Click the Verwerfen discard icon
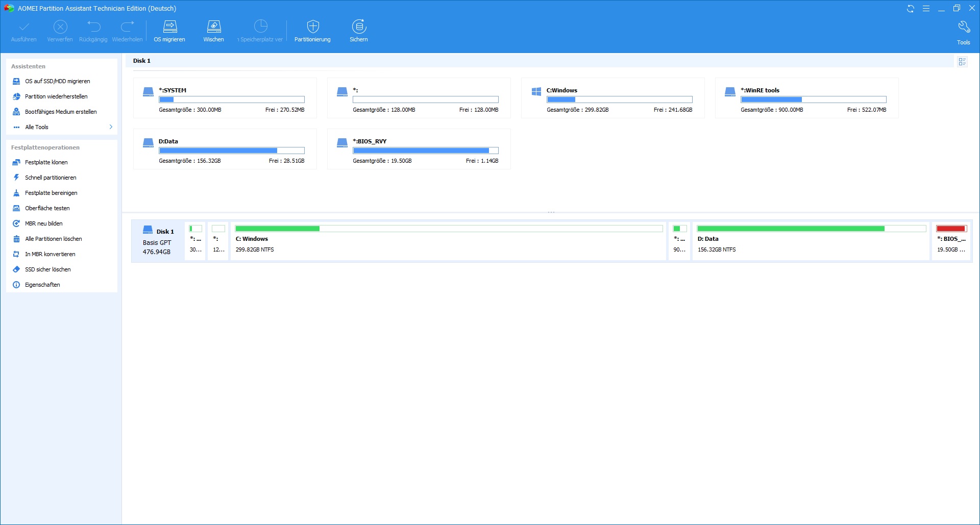This screenshot has height=525, width=980. (x=60, y=27)
